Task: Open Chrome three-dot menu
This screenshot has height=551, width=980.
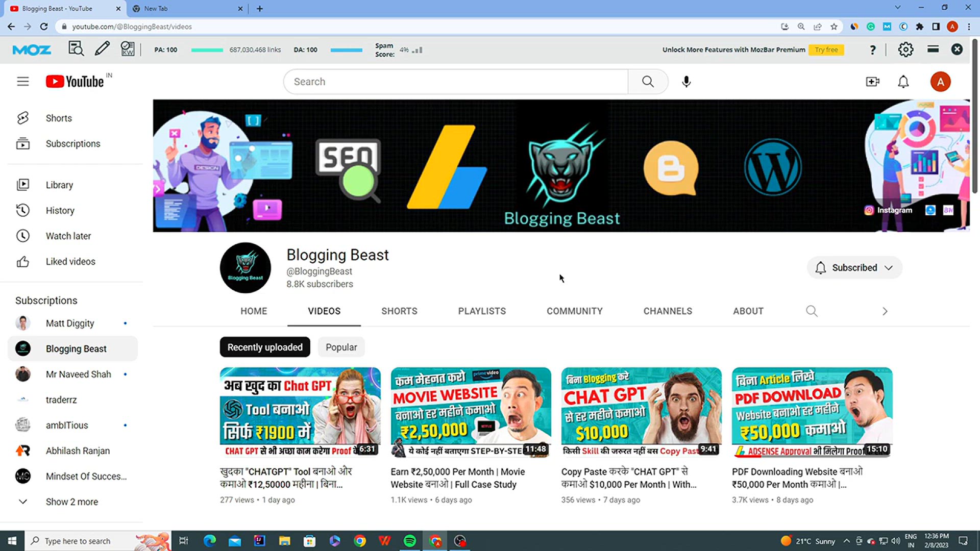Action: (x=969, y=27)
